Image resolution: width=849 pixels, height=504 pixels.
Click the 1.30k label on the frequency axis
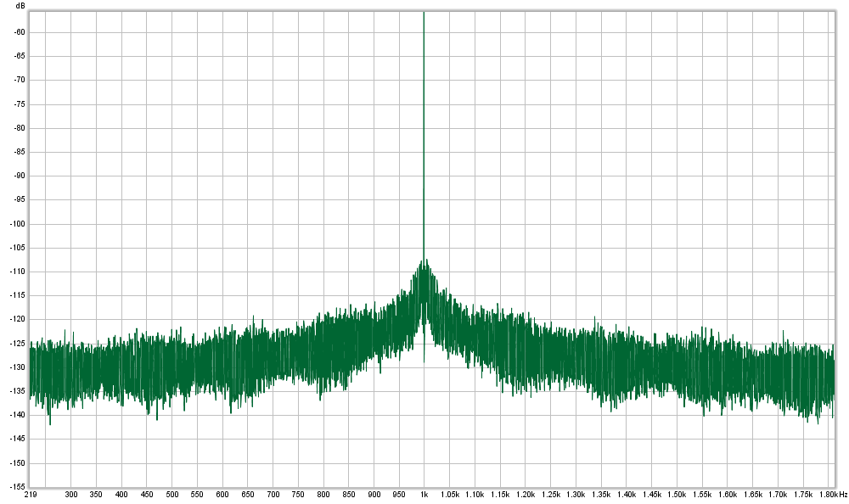[576, 495]
